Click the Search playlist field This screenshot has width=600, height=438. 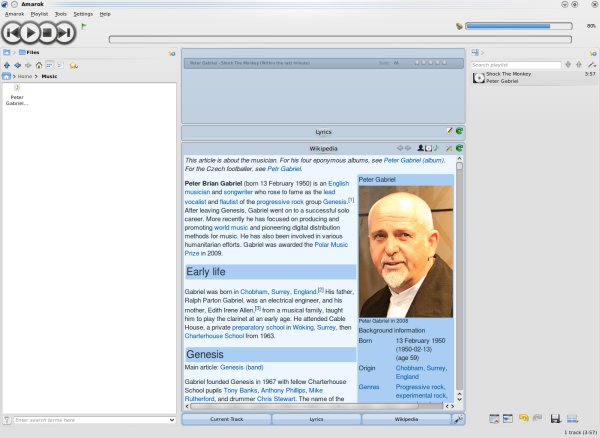[515, 64]
